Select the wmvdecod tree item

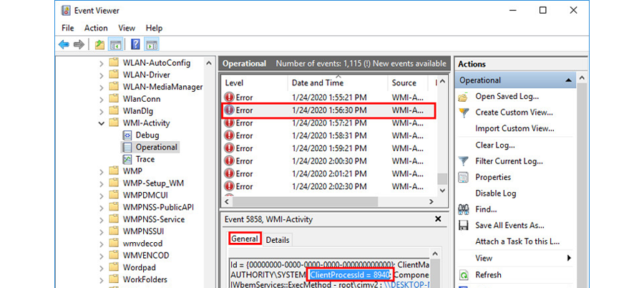pyautogui.click(x=142, y=243)
